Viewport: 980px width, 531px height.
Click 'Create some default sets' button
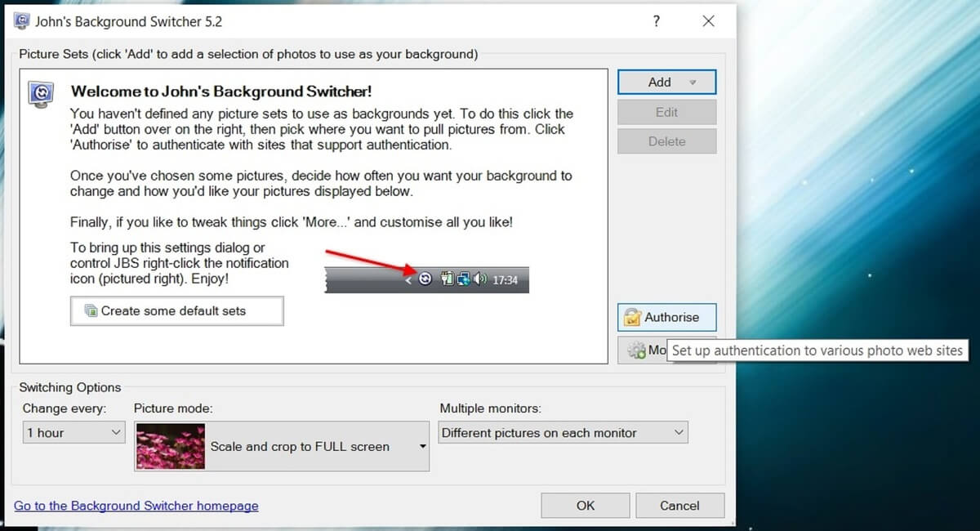[177, 311]
